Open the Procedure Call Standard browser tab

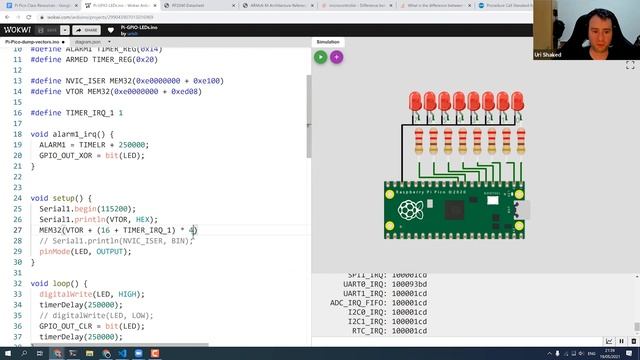pos(504,6)
